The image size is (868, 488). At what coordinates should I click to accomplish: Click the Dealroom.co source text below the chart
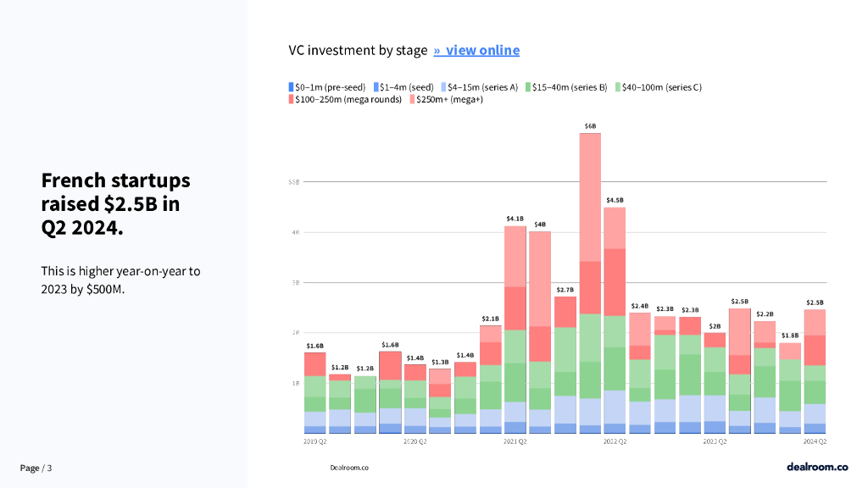pyautogui.click(x=349, y=468)
